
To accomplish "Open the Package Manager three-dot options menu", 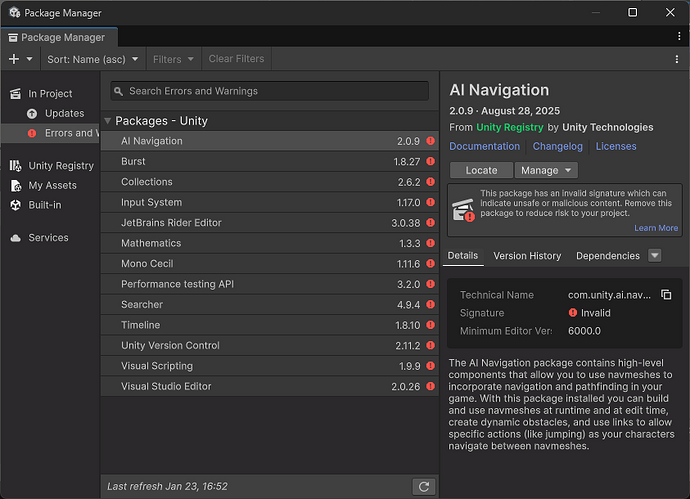I will (677, 59).
